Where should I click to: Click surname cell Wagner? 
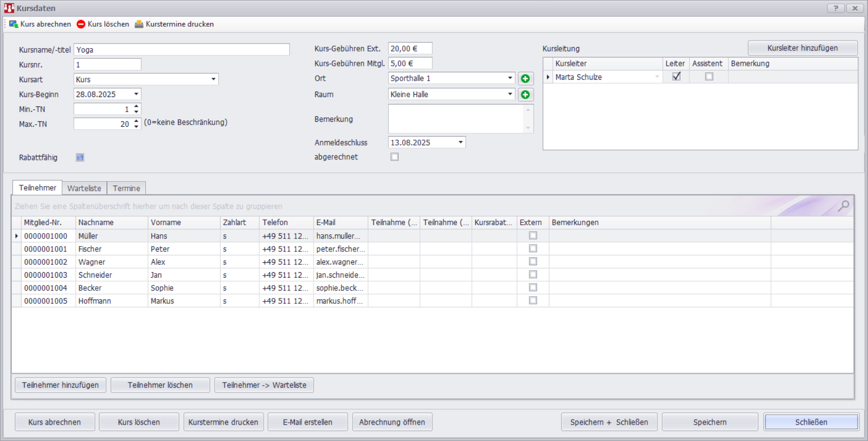[x=112, y=262]
